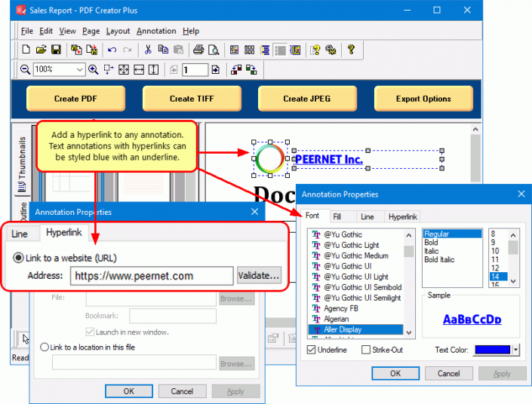Screen dimensions: 532x404
Task: Open the File menu
Action: coord(27,31)
